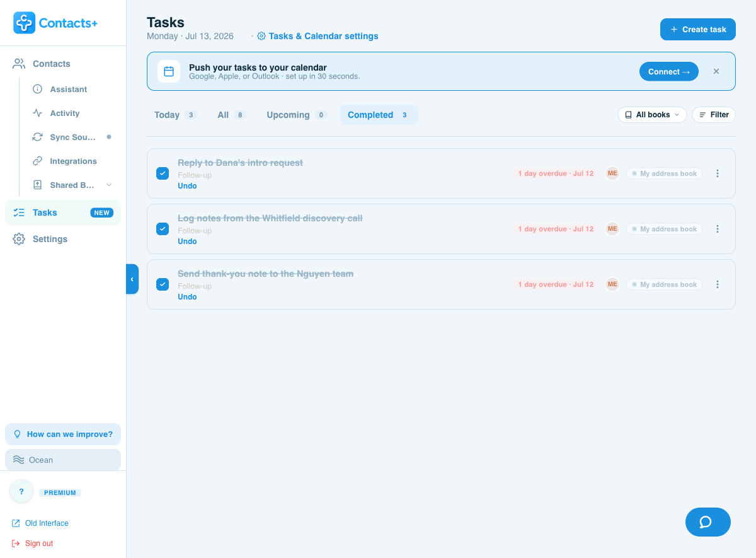The width and height of the screenshot is (756, 558).
Task: Select the Completed tab
Action: pos(379,115)
